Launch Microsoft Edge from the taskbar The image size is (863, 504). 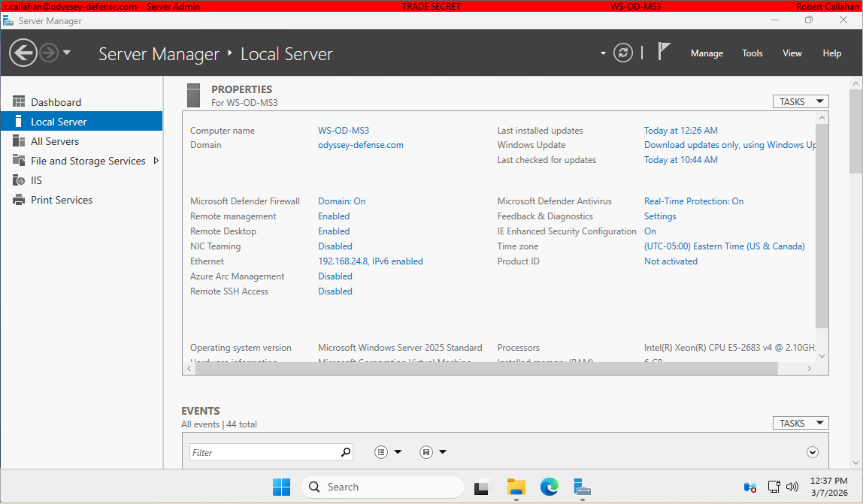(x=550, y=487)
